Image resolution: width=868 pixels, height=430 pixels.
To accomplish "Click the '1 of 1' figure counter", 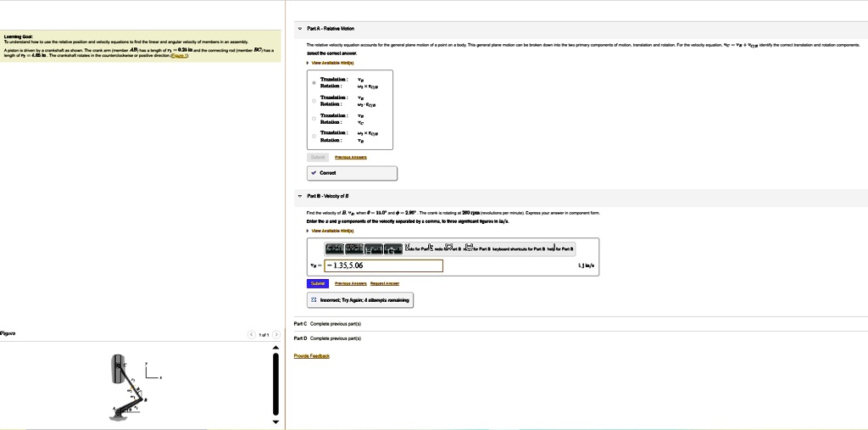I will (264, 335).
